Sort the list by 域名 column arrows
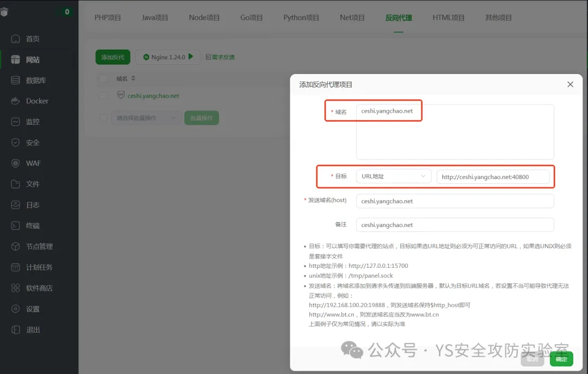Image resolution: width=588 pixels, height=374 pixels. 133,78
